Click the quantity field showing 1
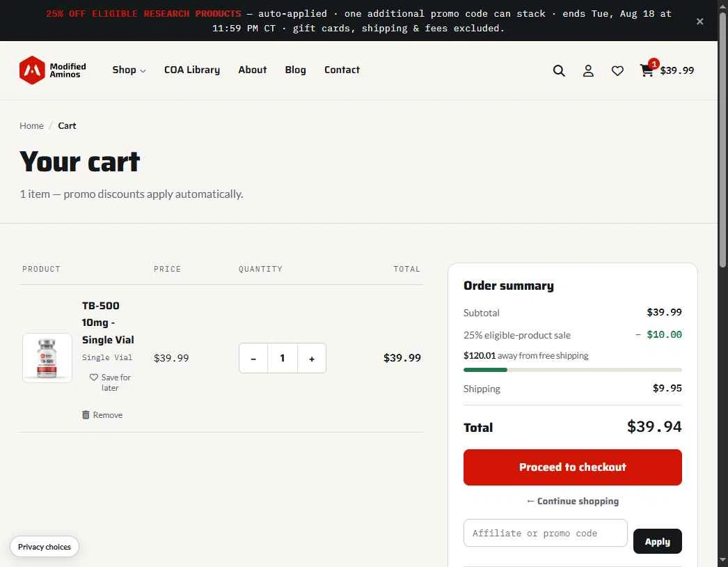 click(283, 358)
